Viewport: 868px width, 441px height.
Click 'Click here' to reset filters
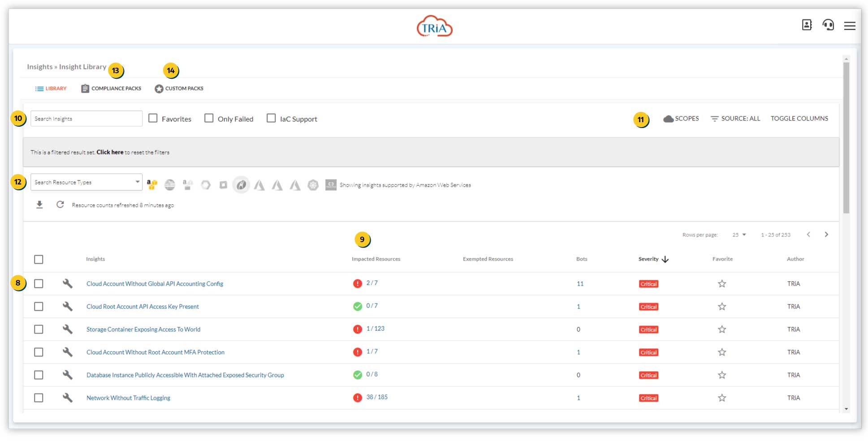pos(110,152)
